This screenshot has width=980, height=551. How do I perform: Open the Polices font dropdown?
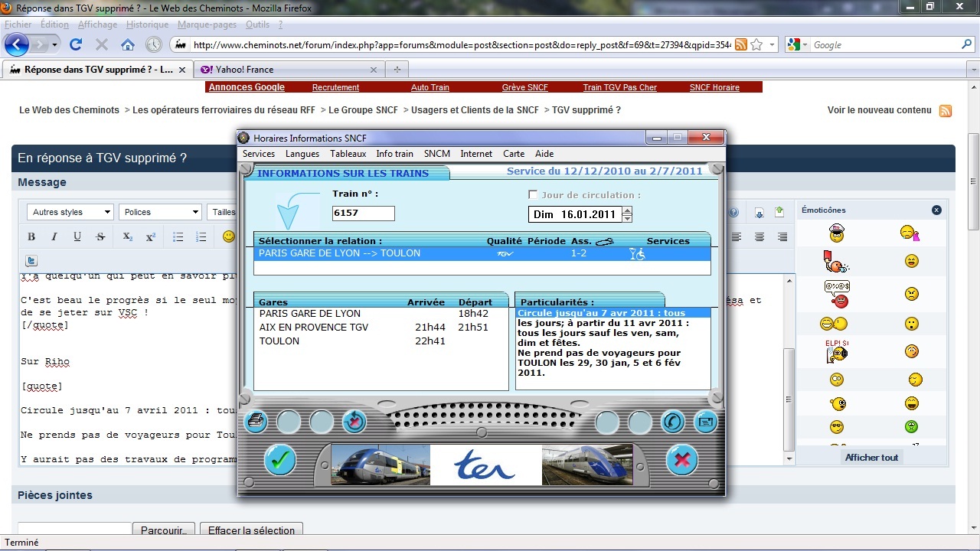pos(159,212)
